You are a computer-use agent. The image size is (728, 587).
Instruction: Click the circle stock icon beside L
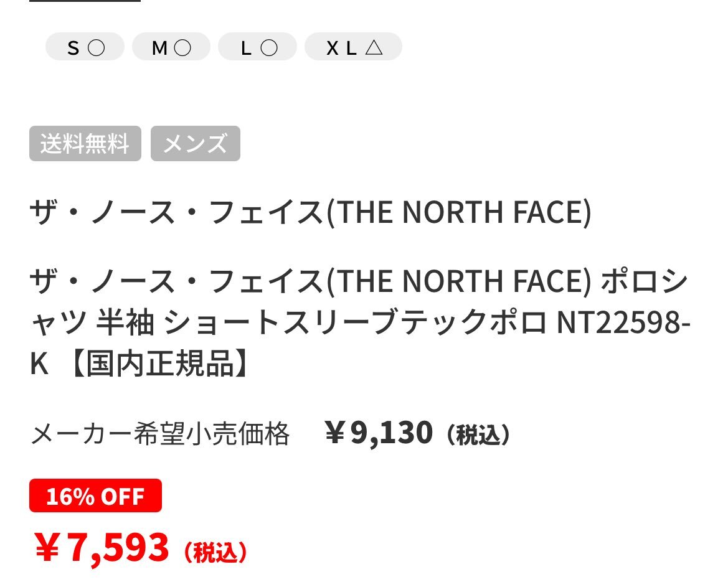[268, 48]
